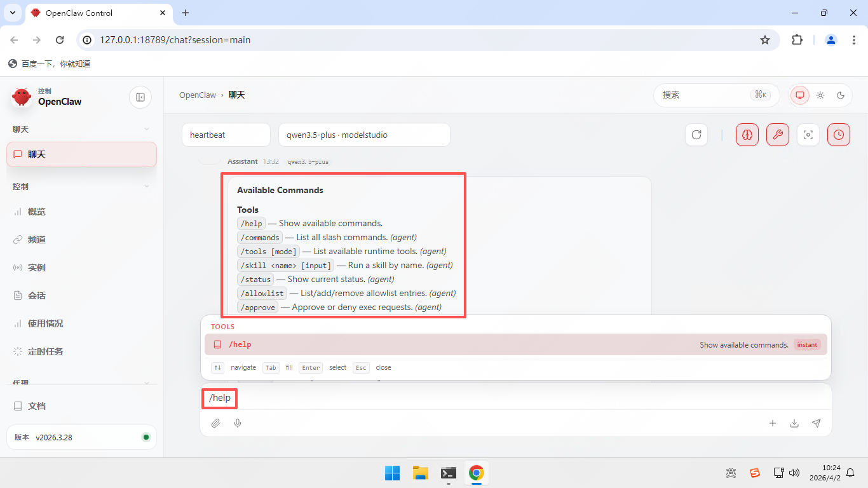Open the Chrome three-dot menu
868x488 pixels.
(853, 40)
